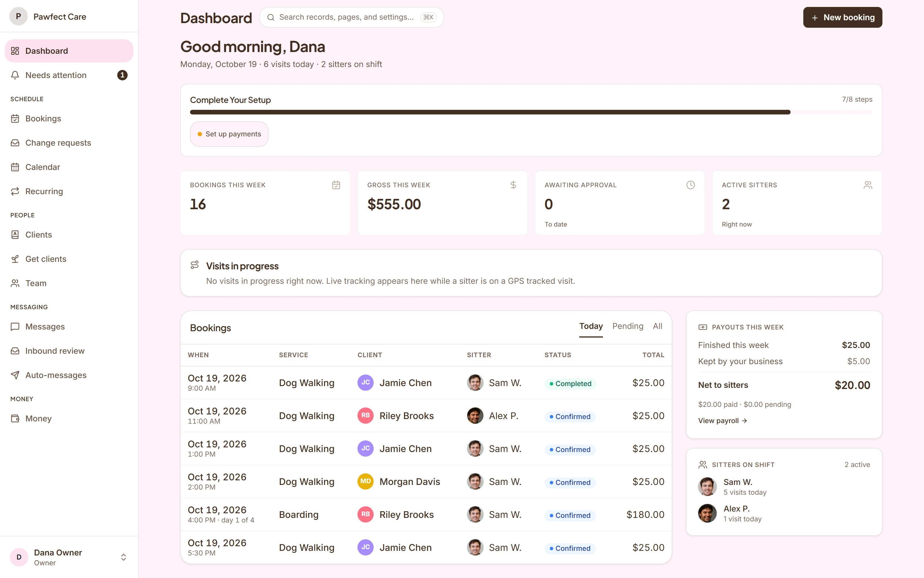Click the Payouts this week cash icon
Image resolution: width=924 pixels, height=578 pixels.
(703, 327)
